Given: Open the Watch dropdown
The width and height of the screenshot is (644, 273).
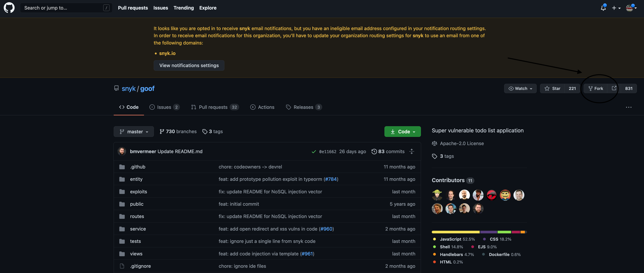Looking at the screenshot, I should coord(520,88).
